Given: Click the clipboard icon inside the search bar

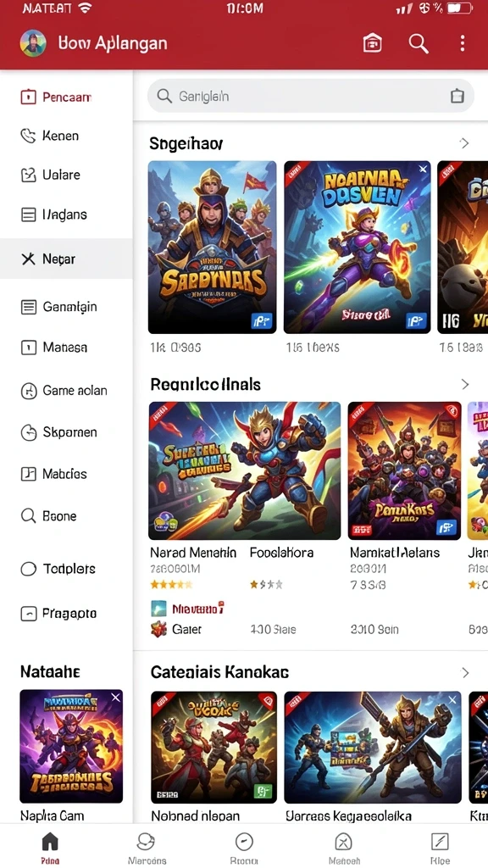Looking at the screenshot, I should [457, 96].
